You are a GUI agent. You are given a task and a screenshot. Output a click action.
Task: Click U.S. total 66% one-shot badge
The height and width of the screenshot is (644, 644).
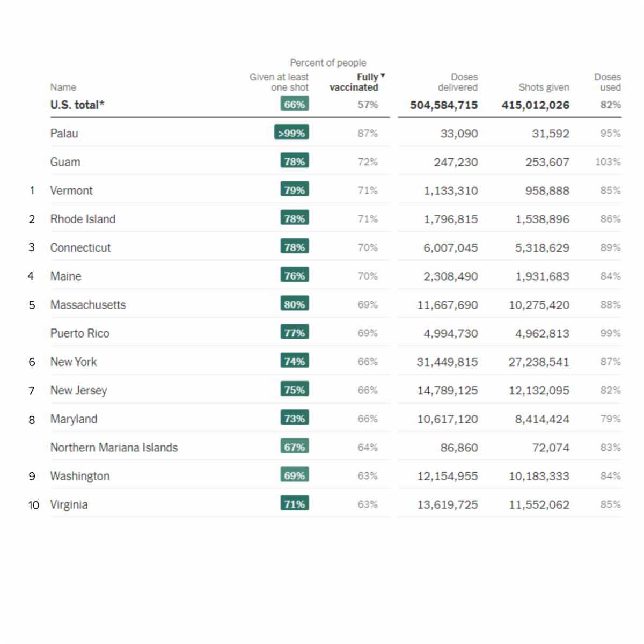tap(295, 104)
